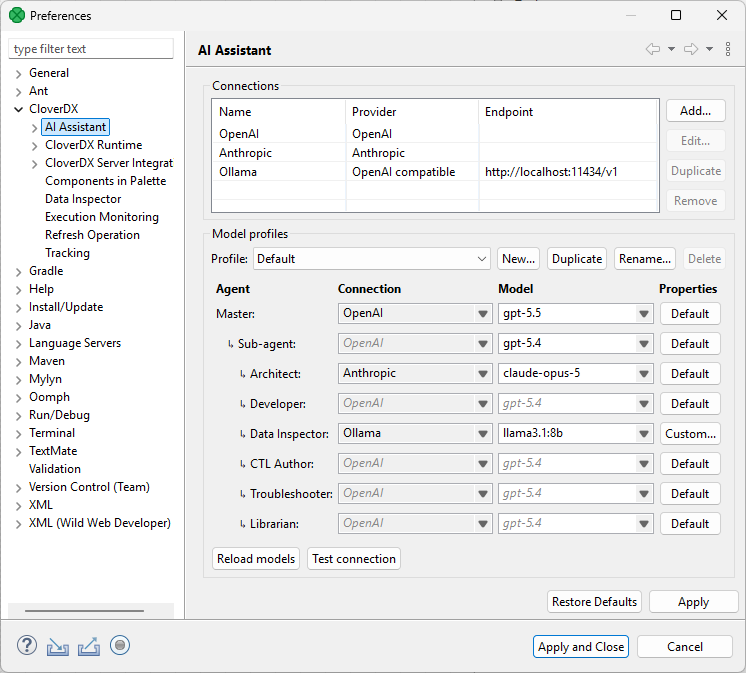
Task: Click the back navigation arrow
Action: pos(653,49)
